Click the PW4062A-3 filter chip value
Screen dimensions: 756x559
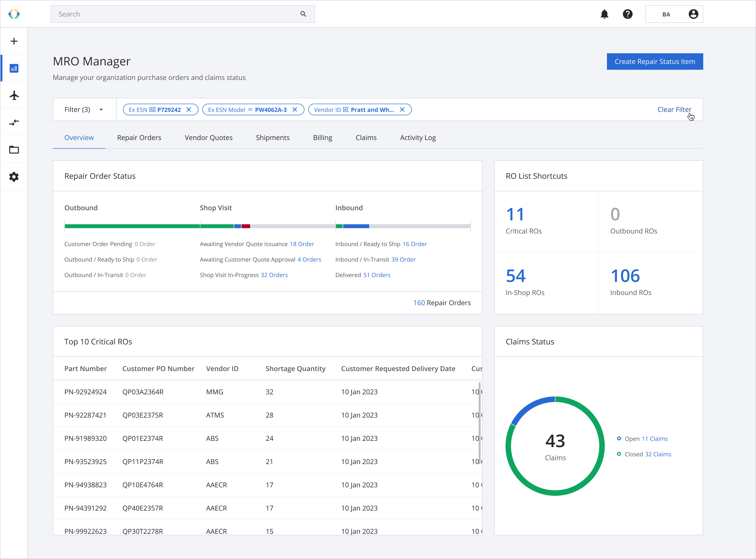pyautogui.click(x=271, y=110)
